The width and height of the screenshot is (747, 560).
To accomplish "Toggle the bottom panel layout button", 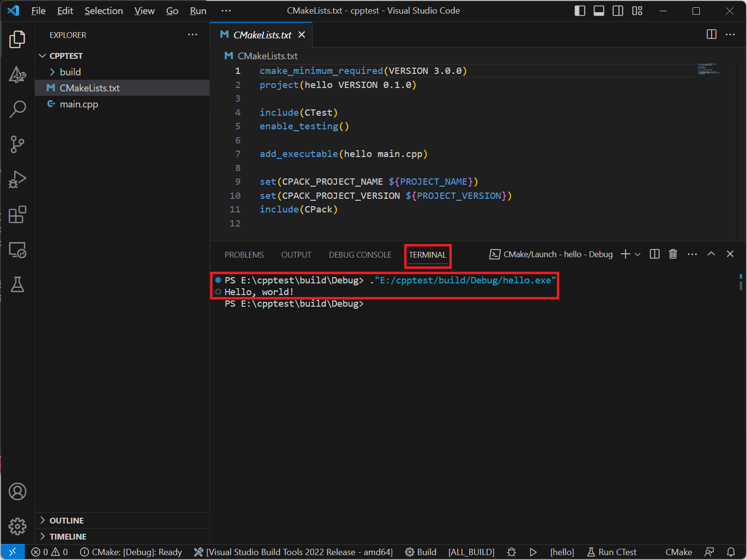I will tap(599, 11).
